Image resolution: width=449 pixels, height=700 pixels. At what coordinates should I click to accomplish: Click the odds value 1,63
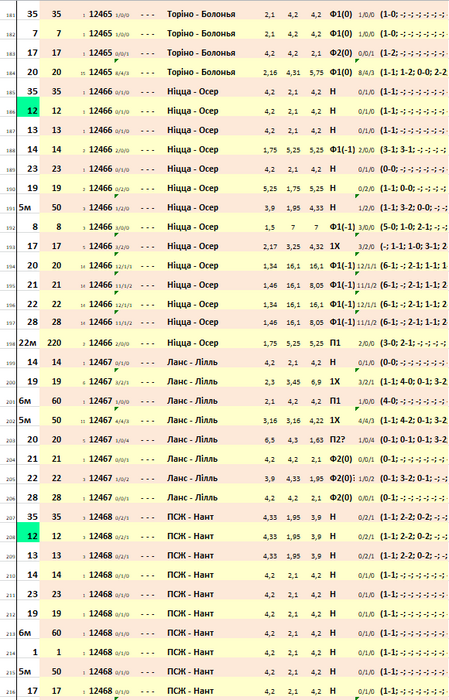(x=316, y=440)
